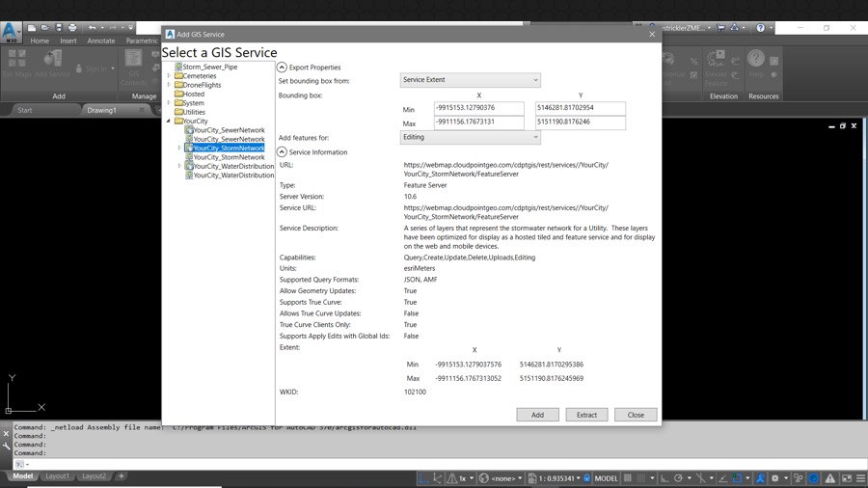Toggle the drafting settings icon left of the 1x scale icon
Image resolution: width=868 pixels, height=488 pixels.
pyautogui.click(x=437, y=478)
